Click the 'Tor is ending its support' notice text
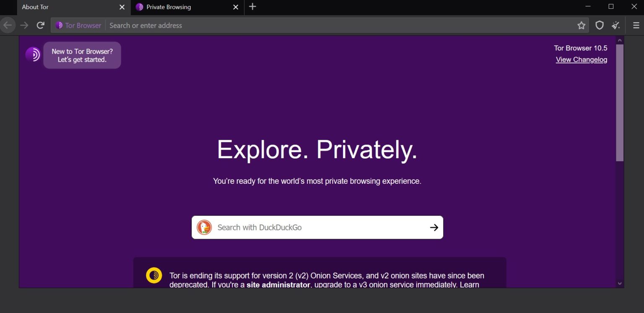This screenshot has height=313, width=644. pos(327,280)
